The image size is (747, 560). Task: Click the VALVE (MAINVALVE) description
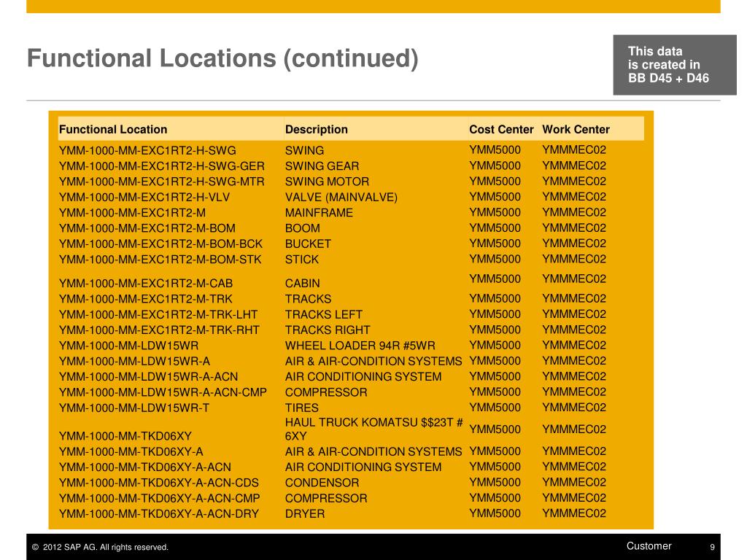341,197
